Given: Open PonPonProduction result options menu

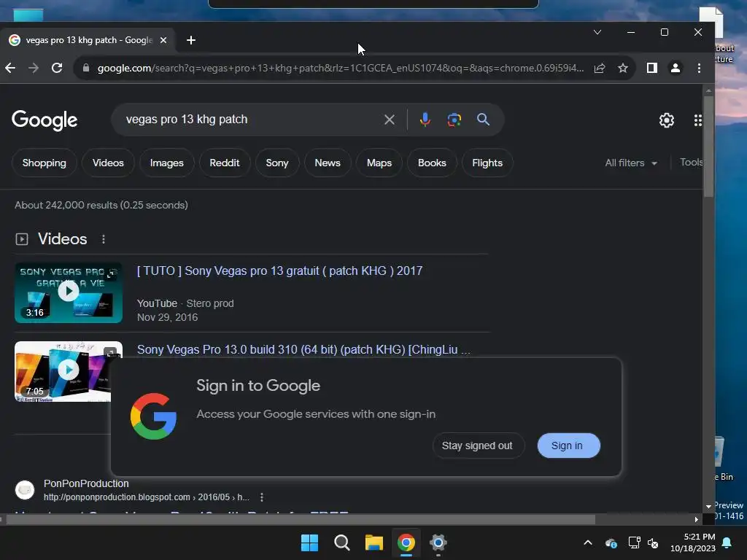Looking at the screenshot, I should (x=262, y=497).
